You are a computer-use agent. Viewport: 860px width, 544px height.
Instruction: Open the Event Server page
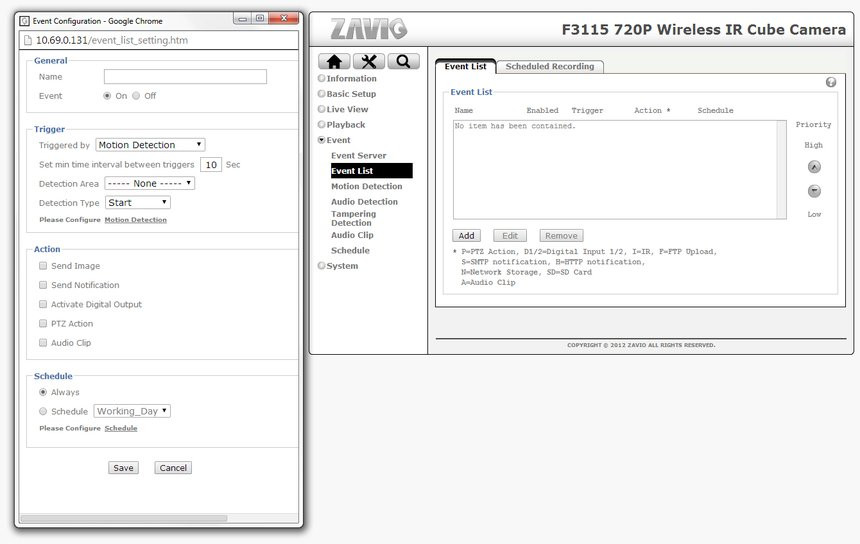coord(359,155)
